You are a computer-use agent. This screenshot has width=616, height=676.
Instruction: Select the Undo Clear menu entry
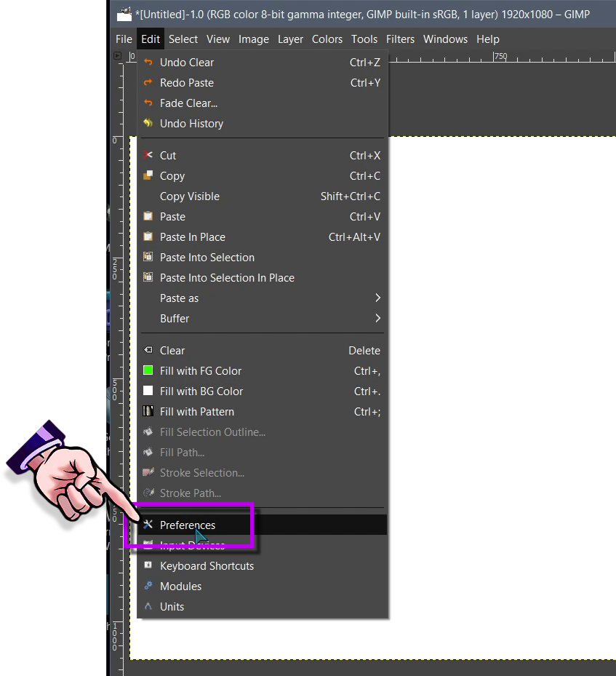(263, 63)
